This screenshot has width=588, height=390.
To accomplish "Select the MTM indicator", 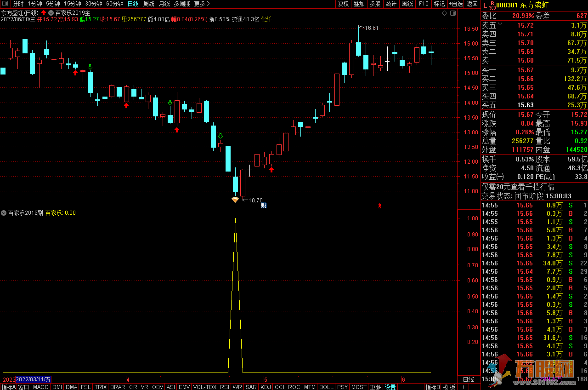I will click(x=310, y=387).
